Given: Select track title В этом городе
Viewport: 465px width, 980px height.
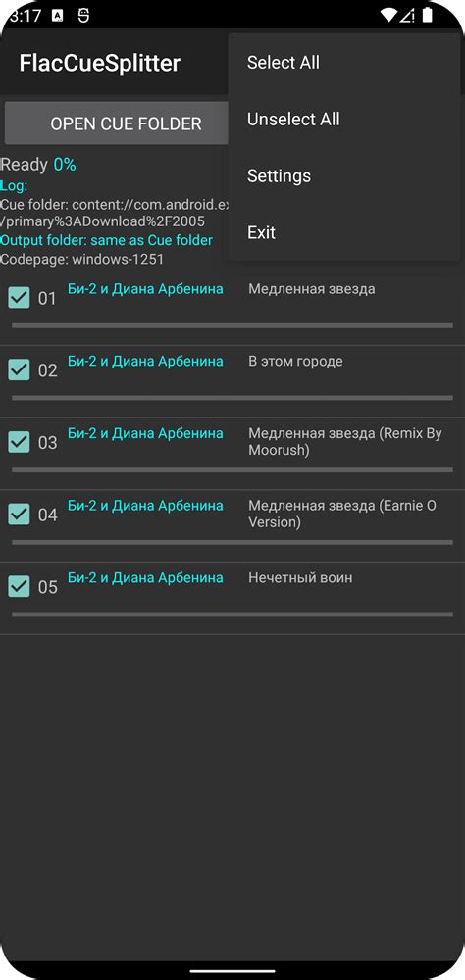Looking at the screenshot, I should coord(295,362).
